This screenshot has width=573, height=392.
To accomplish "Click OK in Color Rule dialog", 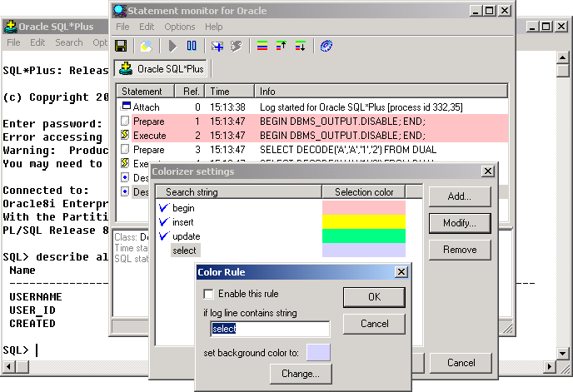I will click(374, 297).
